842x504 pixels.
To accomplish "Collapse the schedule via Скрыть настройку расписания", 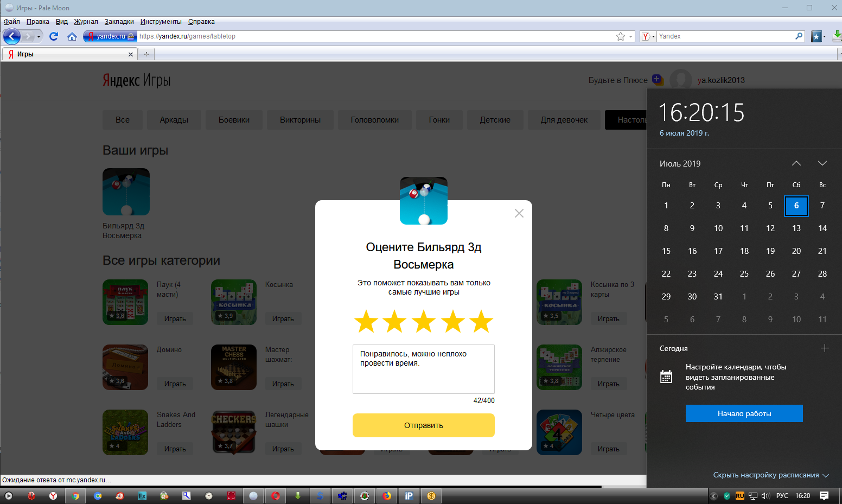I will (771, 475).
